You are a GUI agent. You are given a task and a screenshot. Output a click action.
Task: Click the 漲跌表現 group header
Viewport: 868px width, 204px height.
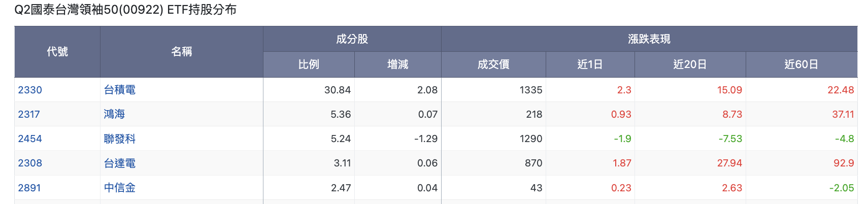point(649,39)
